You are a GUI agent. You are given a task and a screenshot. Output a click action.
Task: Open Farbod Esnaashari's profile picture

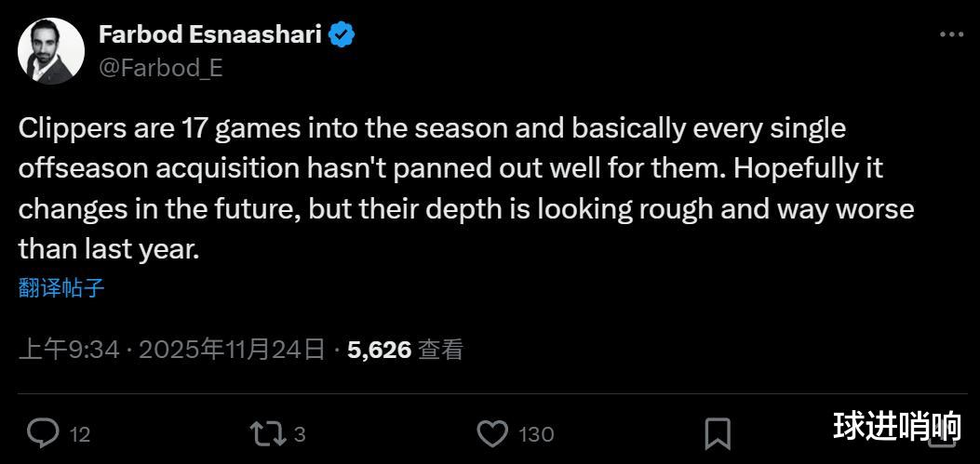pyautogui.click(x=51, y=51)
